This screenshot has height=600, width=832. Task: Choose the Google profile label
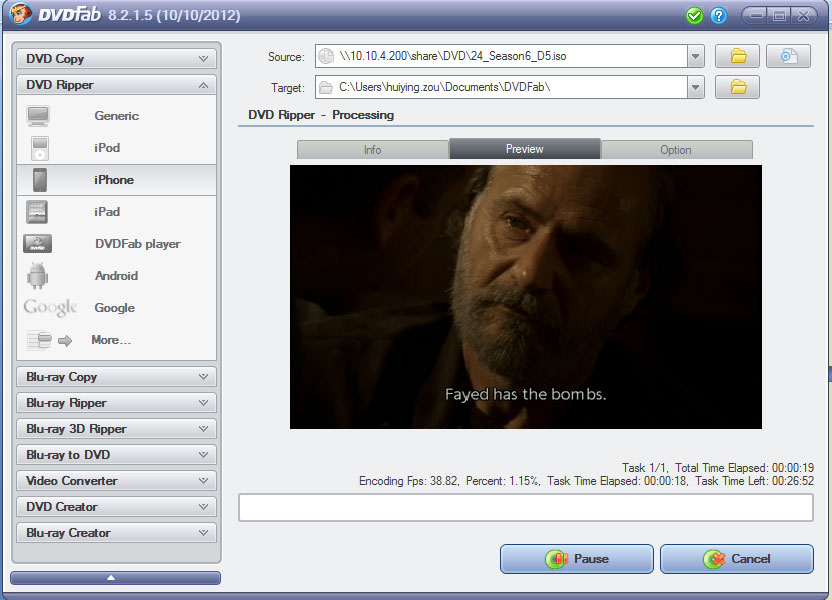115,308
